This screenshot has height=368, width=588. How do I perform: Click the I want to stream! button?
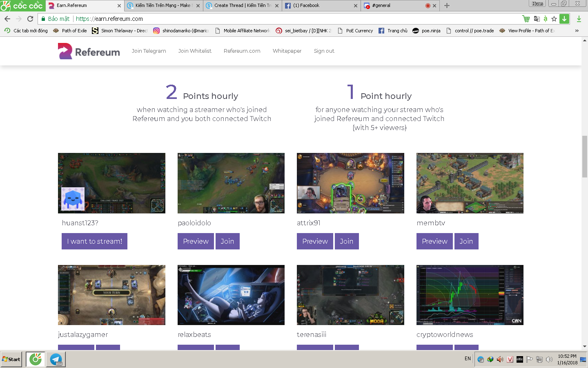(x=95, y=241)
